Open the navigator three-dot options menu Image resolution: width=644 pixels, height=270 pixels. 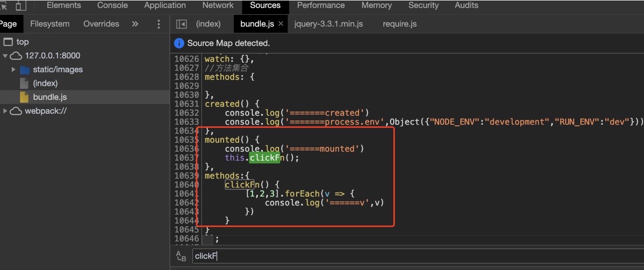159,24
